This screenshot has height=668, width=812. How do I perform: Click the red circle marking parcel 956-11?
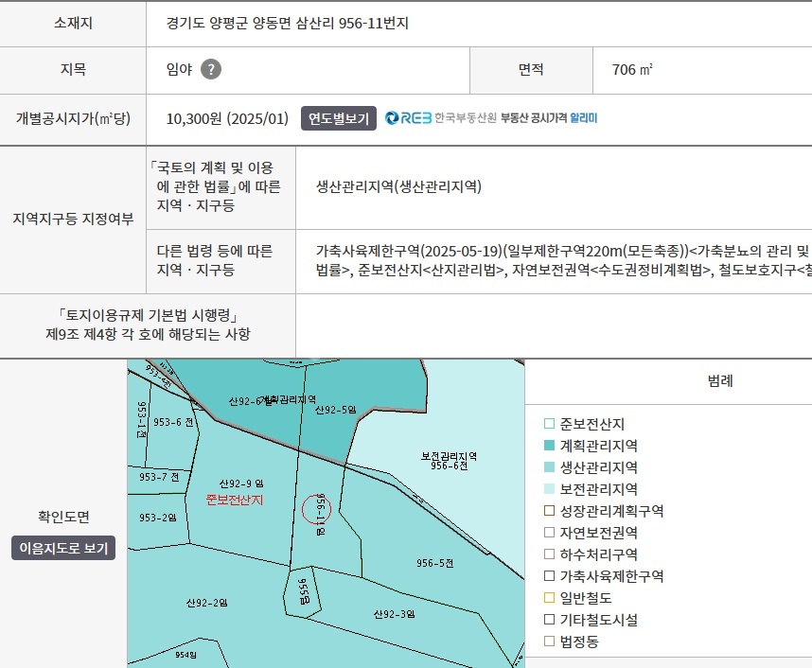click(318, 510)
